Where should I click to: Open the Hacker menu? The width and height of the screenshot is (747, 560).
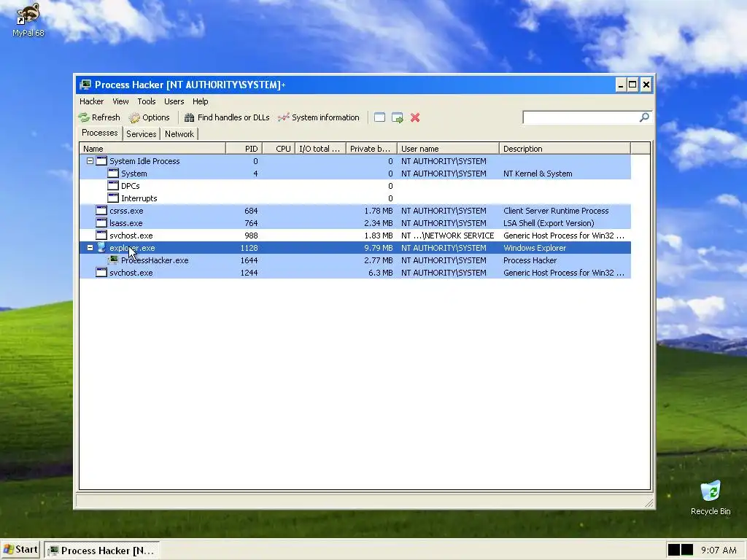tap(91, 101)
